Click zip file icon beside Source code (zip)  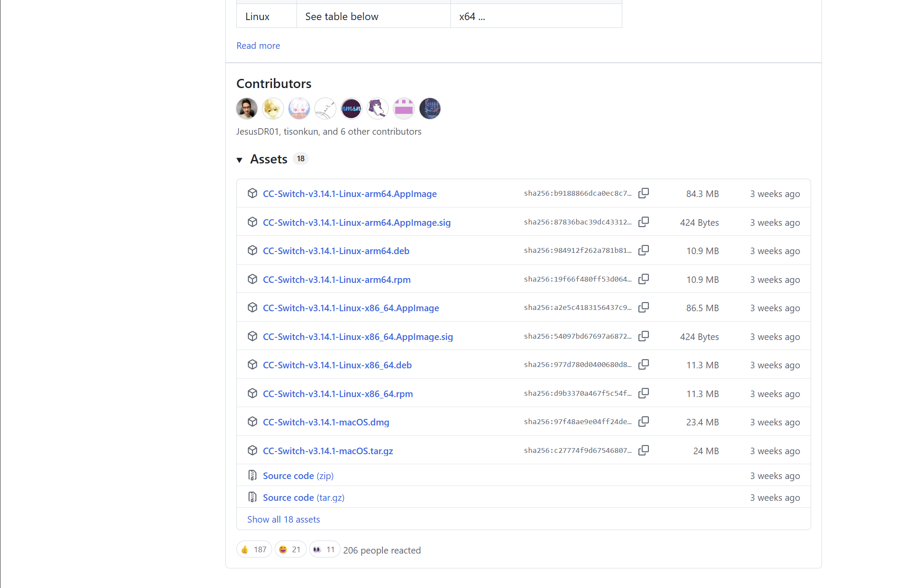252,475
